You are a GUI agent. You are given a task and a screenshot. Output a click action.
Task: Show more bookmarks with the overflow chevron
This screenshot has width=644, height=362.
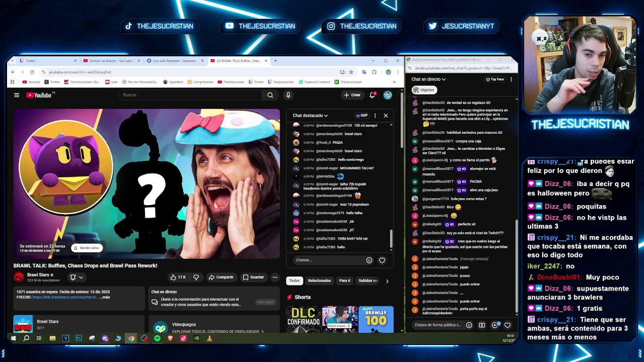(394, 82)
